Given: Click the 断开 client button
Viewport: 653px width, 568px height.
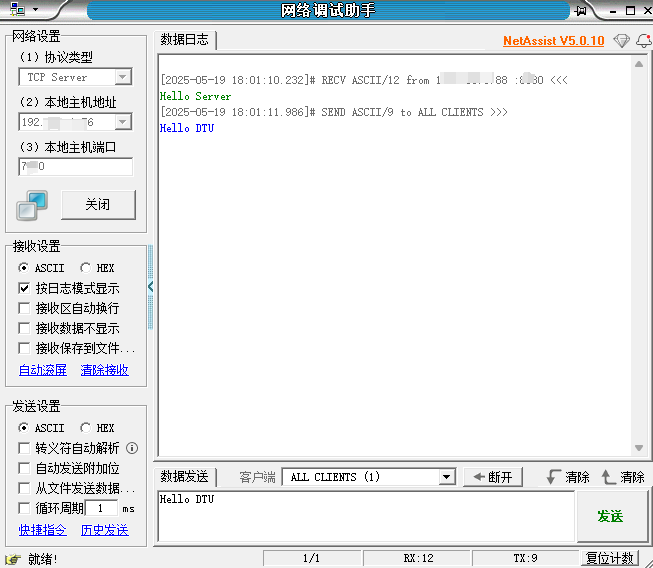Looking at the screenshot, I should tap(493, 477).
